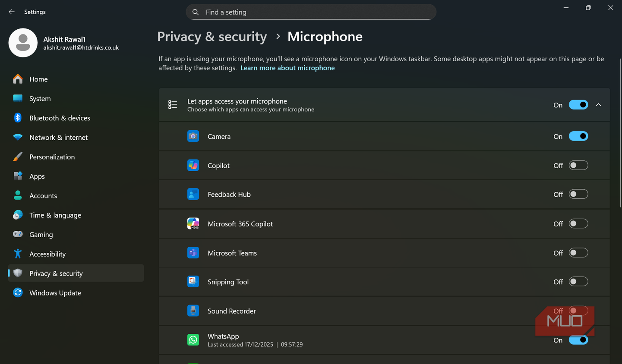622x364 pixels.
Task: Click the Microsoft Teams row label
Action: [x=232, y=253]
